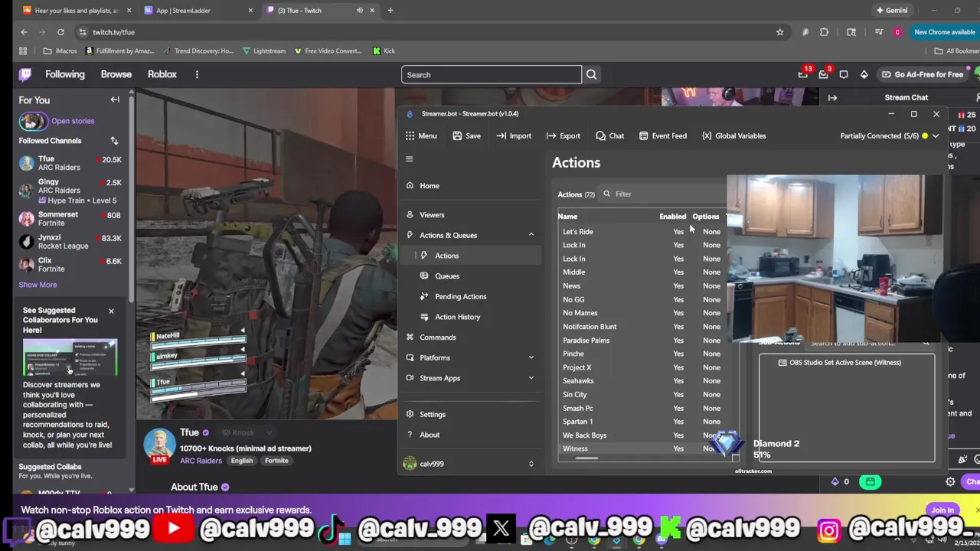Select the Middle action row
Screen dimensions: 980x551
click(x=642, y=272)
